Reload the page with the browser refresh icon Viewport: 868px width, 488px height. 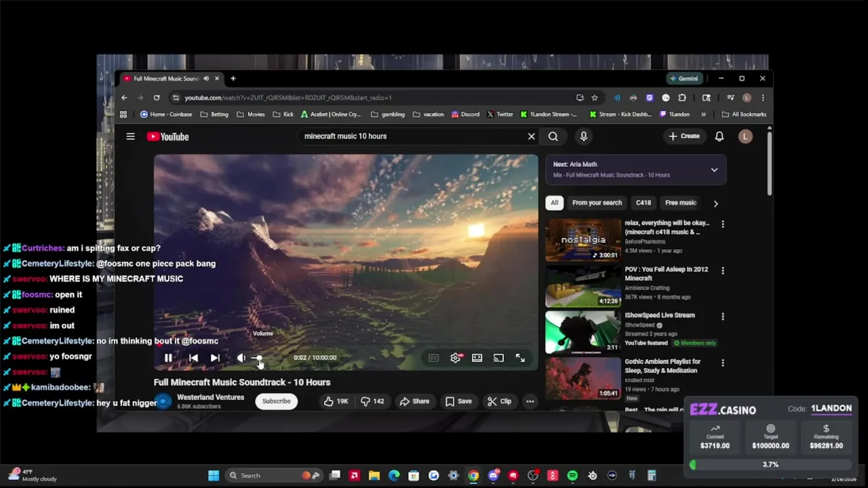(157, 98)
